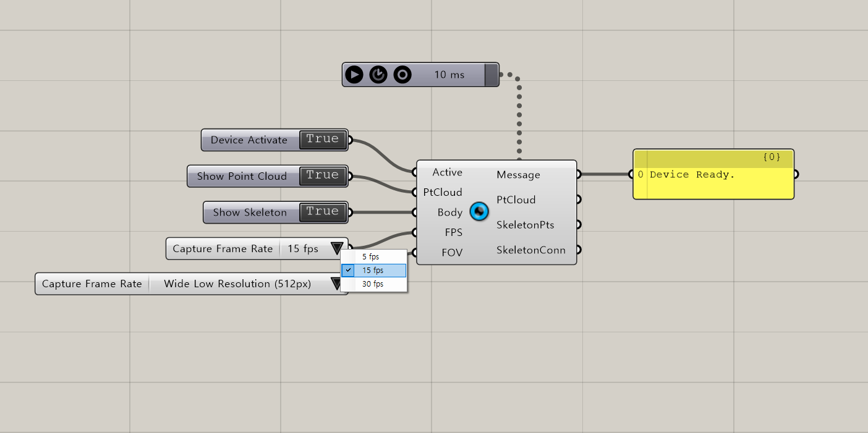Image resolution: width=868 pixels, height=433 pixels.
Task: Click the Device Activate label
Action: 249,140
